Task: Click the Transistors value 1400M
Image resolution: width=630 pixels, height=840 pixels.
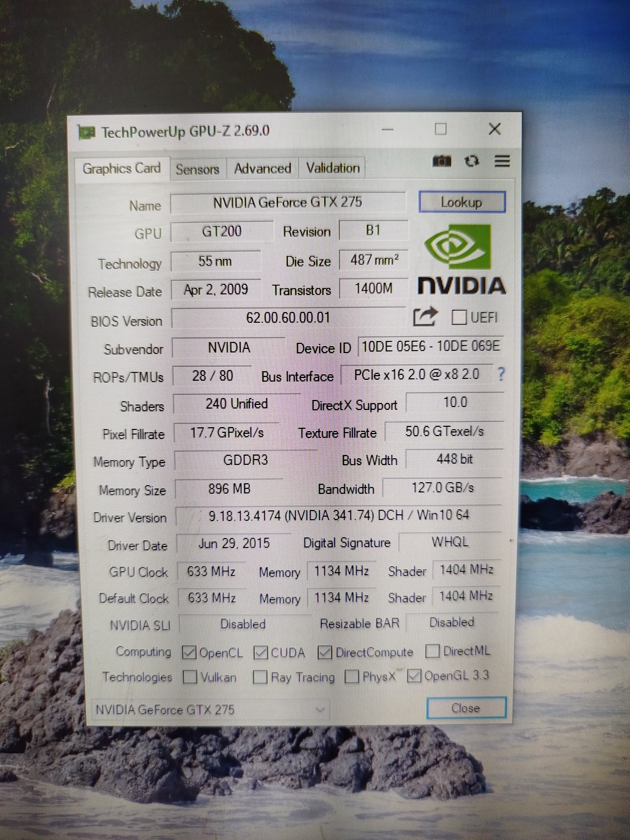Action: coord(373,289)
